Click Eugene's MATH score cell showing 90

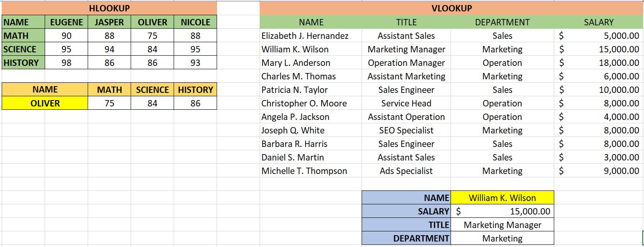point(66,36)
